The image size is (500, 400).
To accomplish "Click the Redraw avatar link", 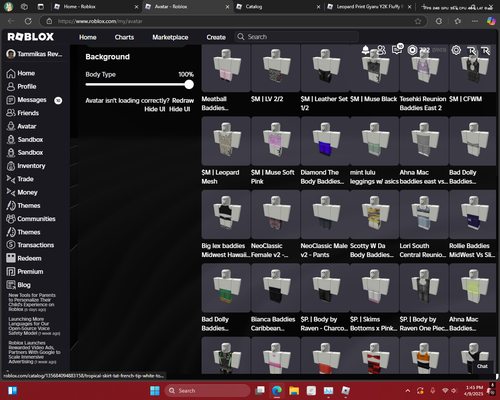I will point(183,101).
